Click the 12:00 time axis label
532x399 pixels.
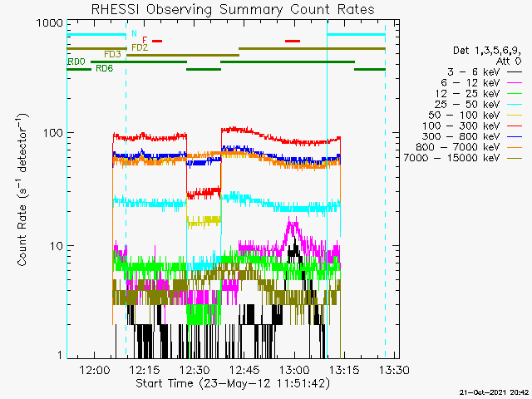click(x=94, y=370)
